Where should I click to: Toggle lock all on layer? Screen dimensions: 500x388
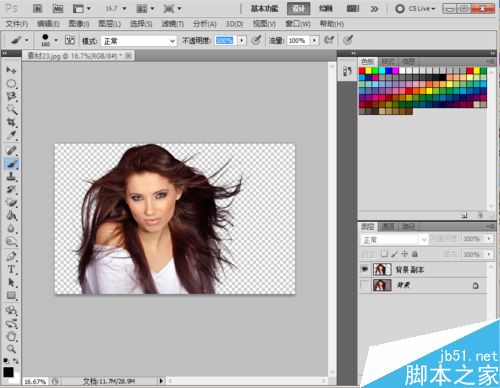coord(415,254)
